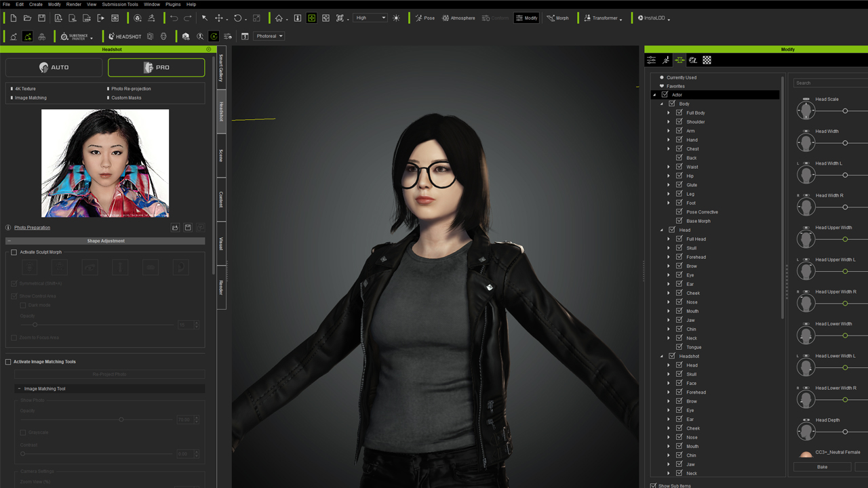Open the Transformer dropdown
This screenshot has height=488, width=868.
[x=603, y=18]
